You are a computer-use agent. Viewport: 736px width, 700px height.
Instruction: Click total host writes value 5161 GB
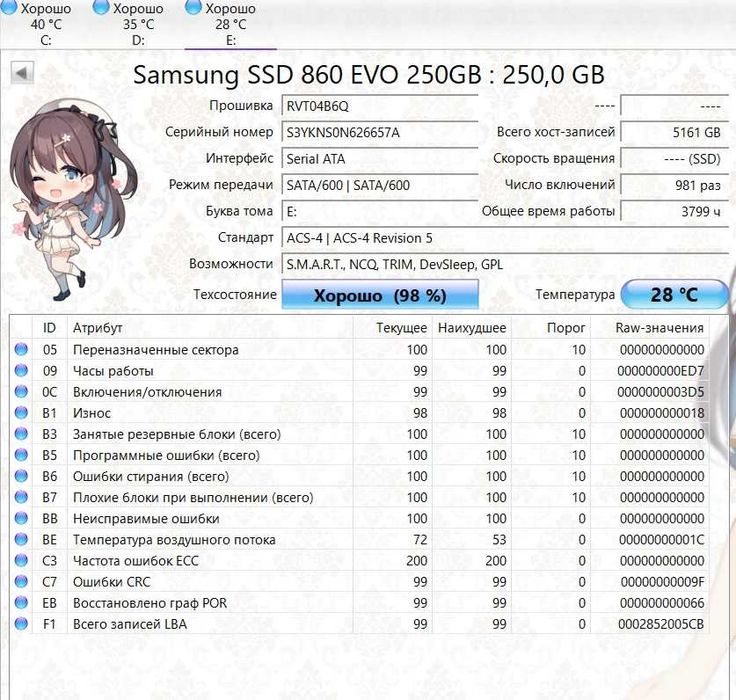[675, 132]
